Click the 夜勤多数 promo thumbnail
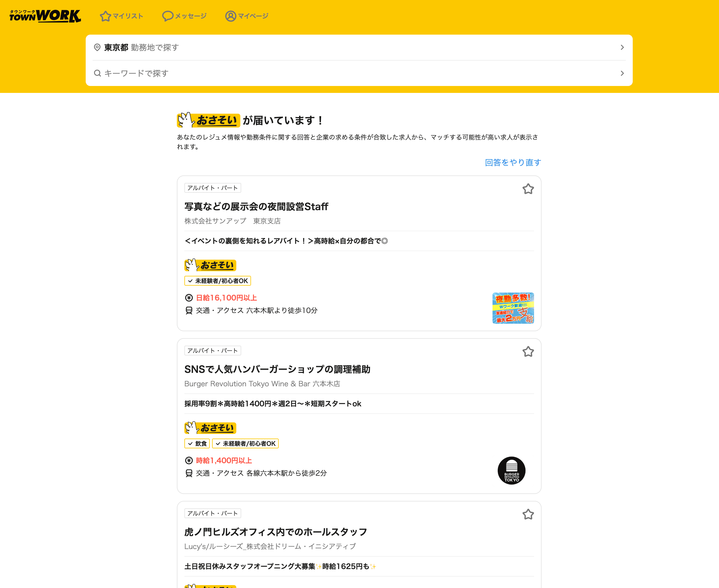Image resolution: width=719 pixels, height=588 pixels. [513, 308]
